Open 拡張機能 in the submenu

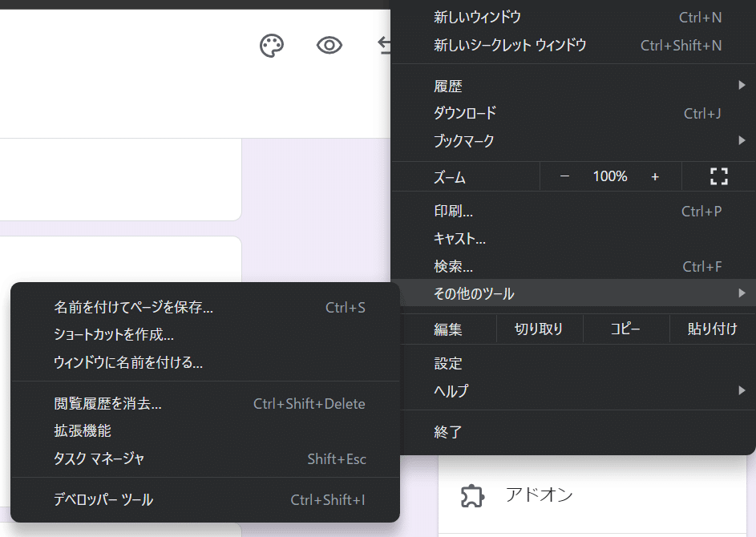(205, 430)
